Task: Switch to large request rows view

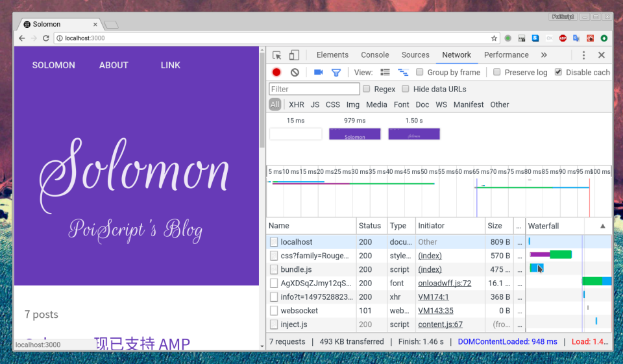Action: (x=385, y=73)
